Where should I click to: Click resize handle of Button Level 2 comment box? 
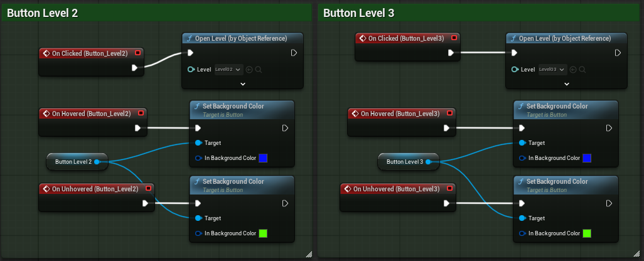coord(309,255)
